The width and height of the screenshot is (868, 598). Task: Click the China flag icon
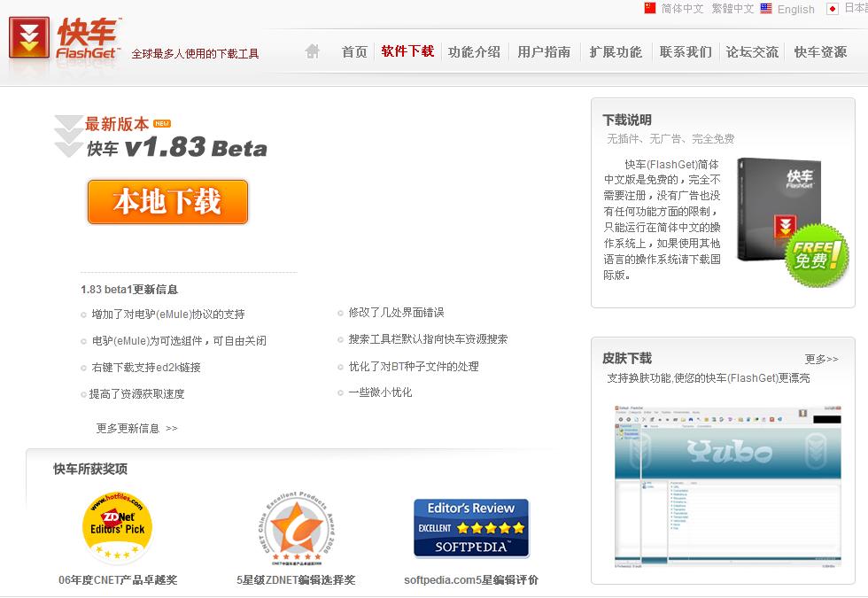pyautogui.click(x=650, y=8)
